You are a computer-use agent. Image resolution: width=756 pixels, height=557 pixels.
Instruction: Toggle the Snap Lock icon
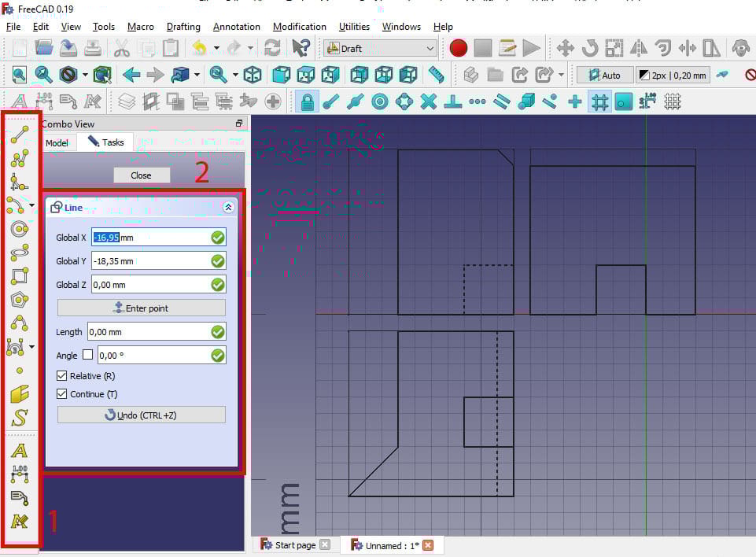307,101
